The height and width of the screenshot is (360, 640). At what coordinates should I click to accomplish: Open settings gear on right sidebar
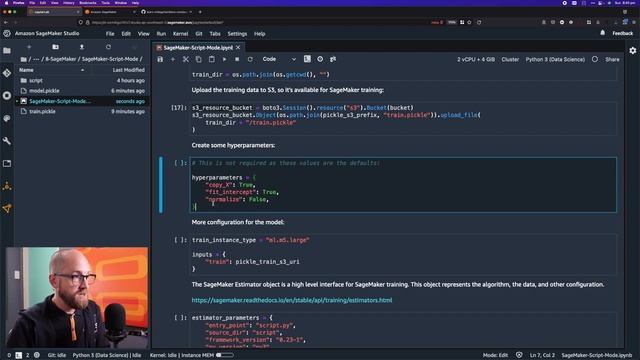pyautogui.click(x=633, y=51)
